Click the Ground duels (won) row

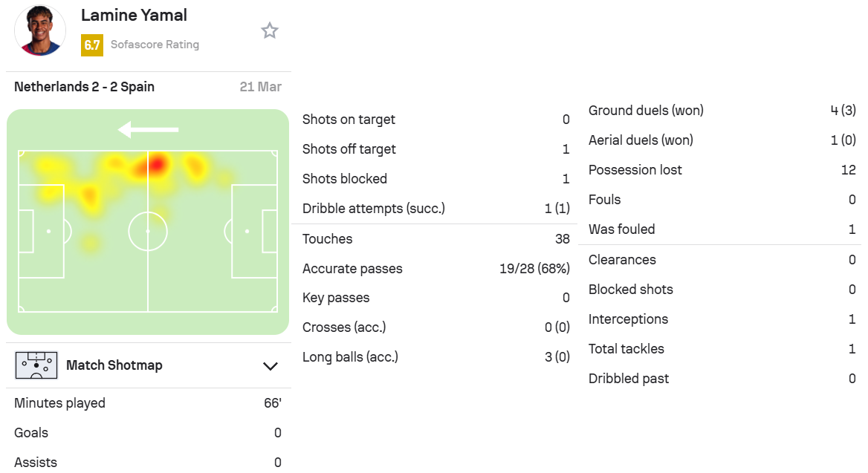click(x=722, y=111)
